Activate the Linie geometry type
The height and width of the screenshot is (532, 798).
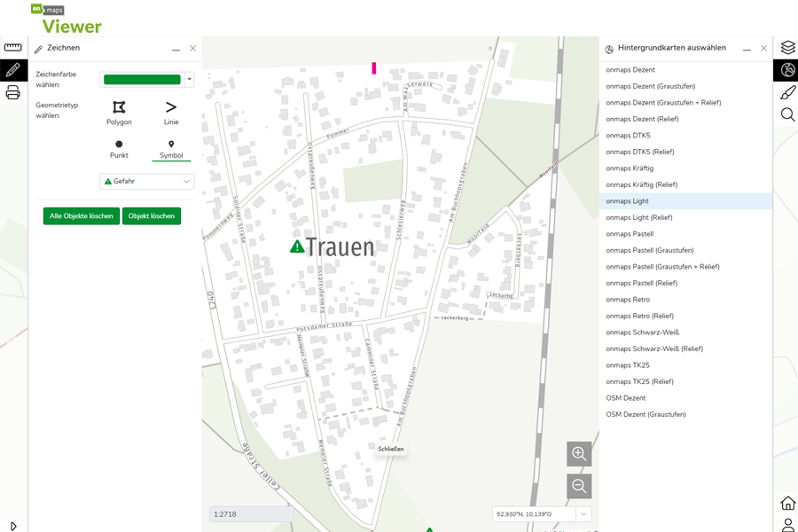click(170, 113)
